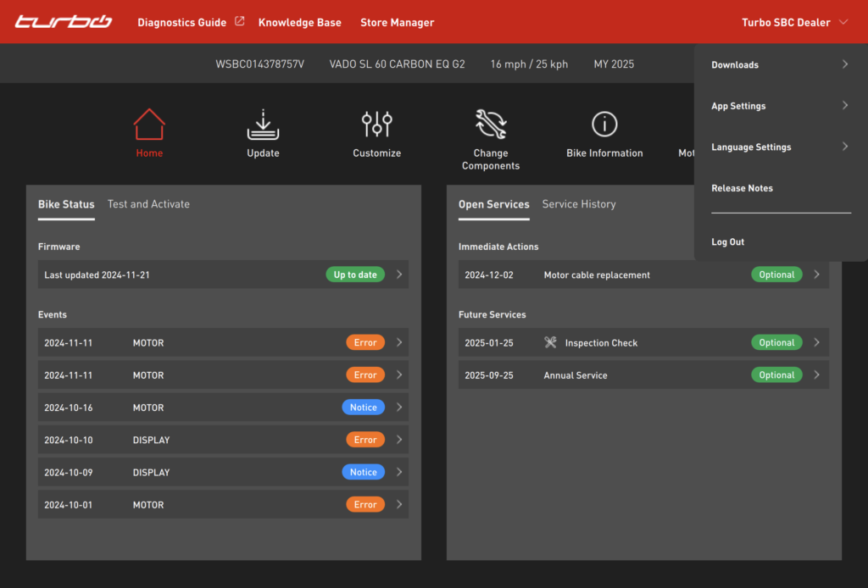868x588 pixels.
Task: Select the Customize sliders icon
Action: (x=376, y=125)
